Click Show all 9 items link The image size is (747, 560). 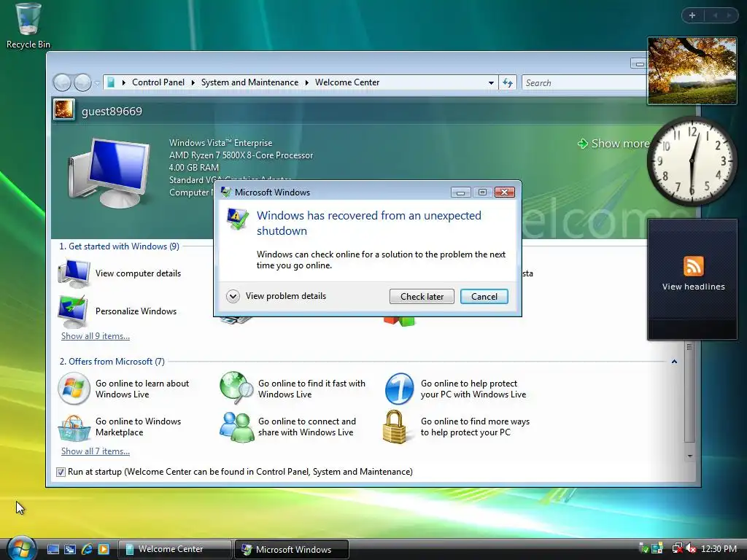click(96, 335)
